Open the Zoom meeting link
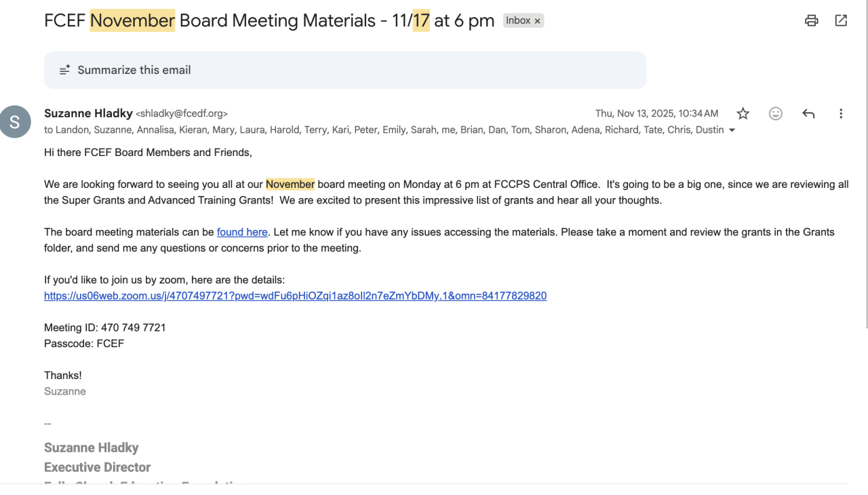 pyautogui.click(x=295, y=296)
